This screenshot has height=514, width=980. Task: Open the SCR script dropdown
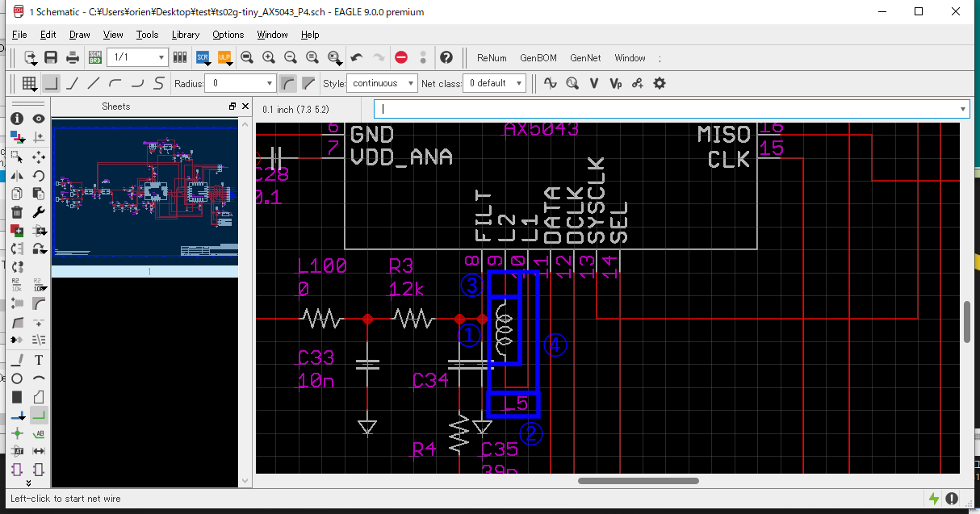[203, 58]
